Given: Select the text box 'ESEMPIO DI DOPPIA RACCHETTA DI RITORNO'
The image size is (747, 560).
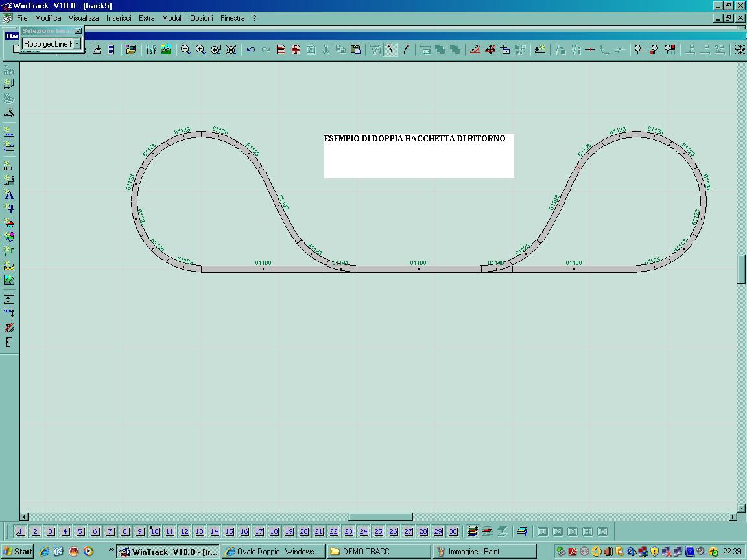Looking at the screenshot, I should pyautogui.click(x=419, y=156).
